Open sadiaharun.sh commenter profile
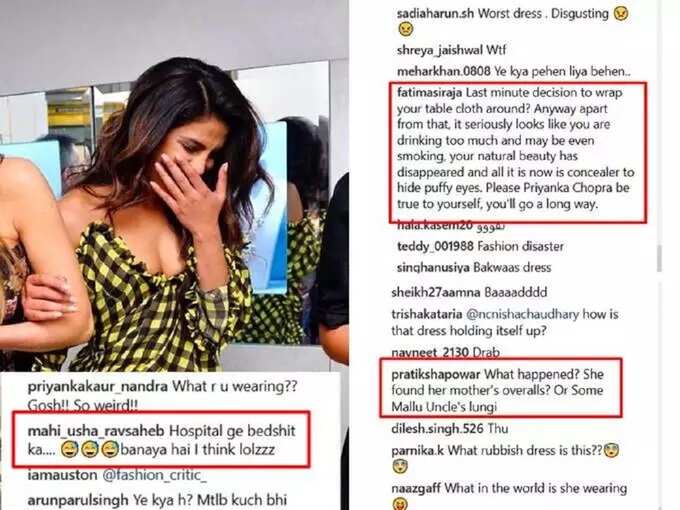680x510 pixels. (435, 14)
